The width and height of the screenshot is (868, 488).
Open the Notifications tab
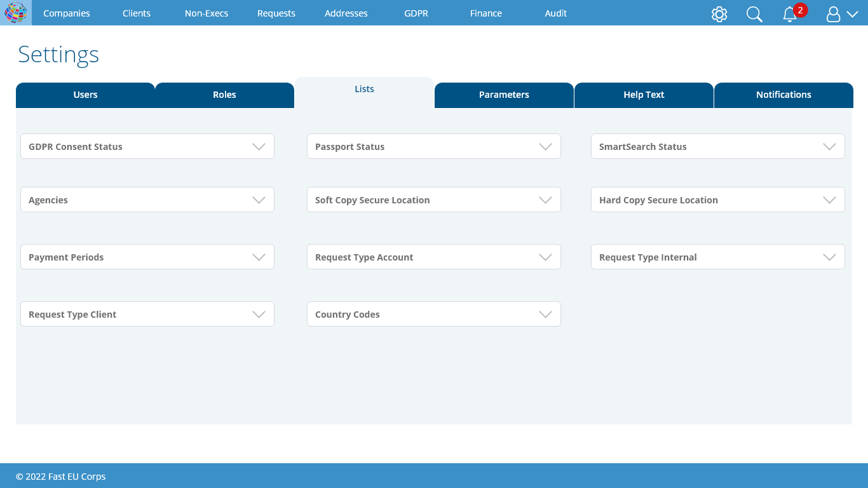pyautogui.click(x=783, y=95)
